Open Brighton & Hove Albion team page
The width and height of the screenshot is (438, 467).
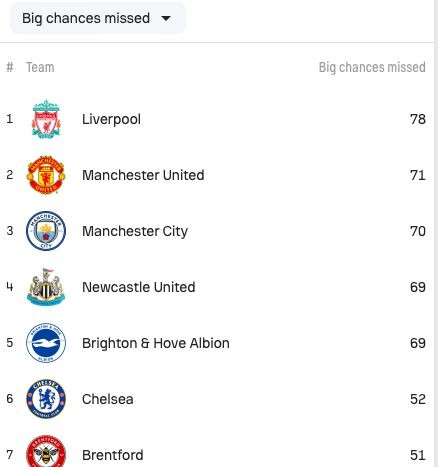coord(156,343)
